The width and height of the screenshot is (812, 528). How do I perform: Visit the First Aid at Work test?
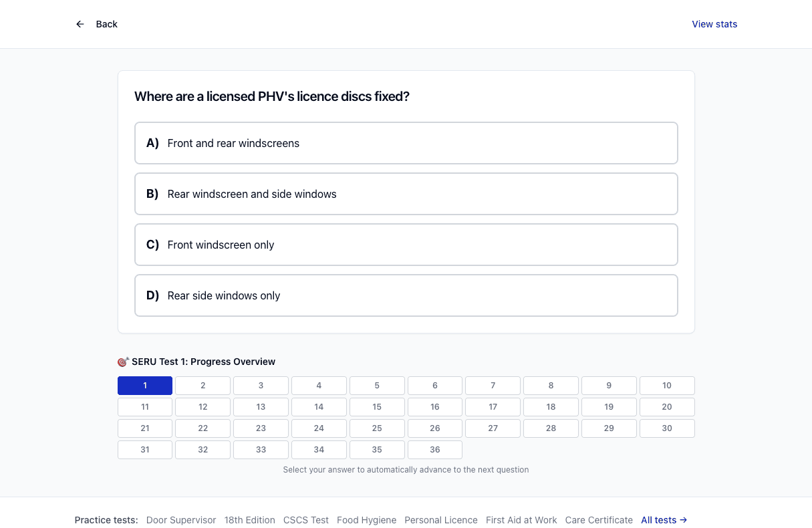(521, 520)
